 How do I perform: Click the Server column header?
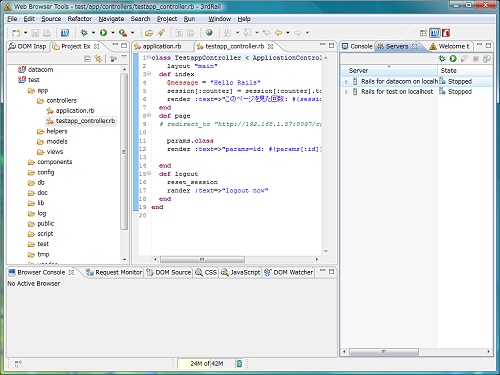coord(389,71)
